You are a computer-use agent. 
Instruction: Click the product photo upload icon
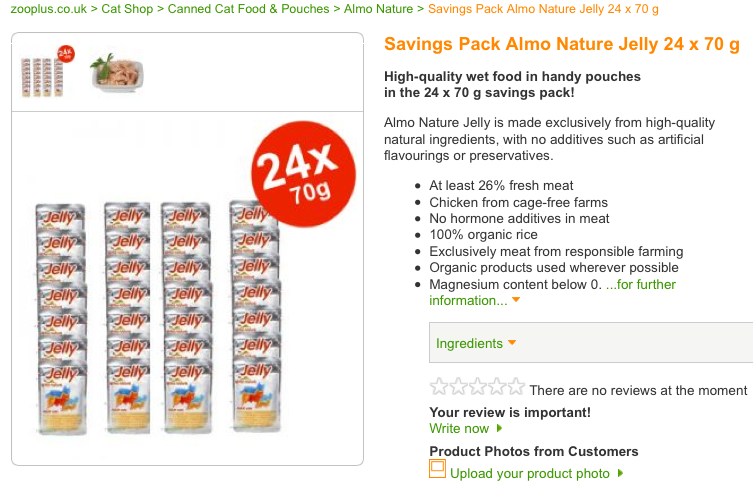437,469
